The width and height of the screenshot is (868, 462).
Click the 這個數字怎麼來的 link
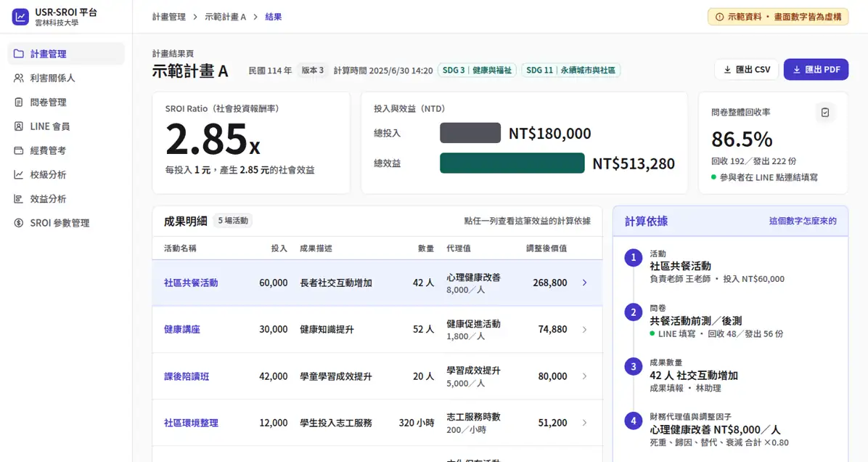pos(803,221)
